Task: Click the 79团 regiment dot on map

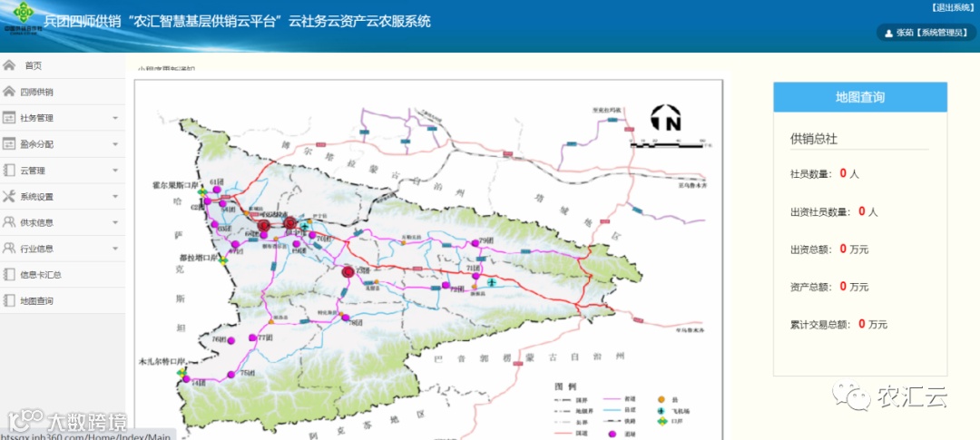Action: click(x=475, y=243)
